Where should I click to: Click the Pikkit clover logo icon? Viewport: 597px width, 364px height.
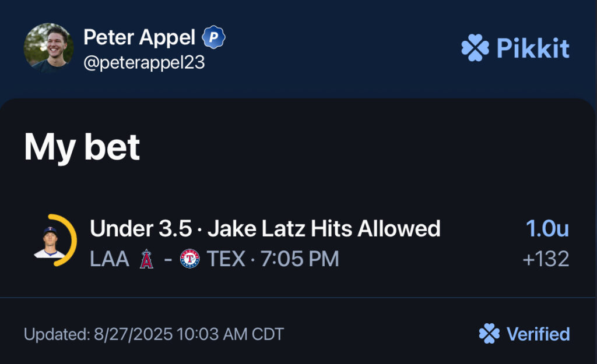pyautogui.click(x=475, y=48)
